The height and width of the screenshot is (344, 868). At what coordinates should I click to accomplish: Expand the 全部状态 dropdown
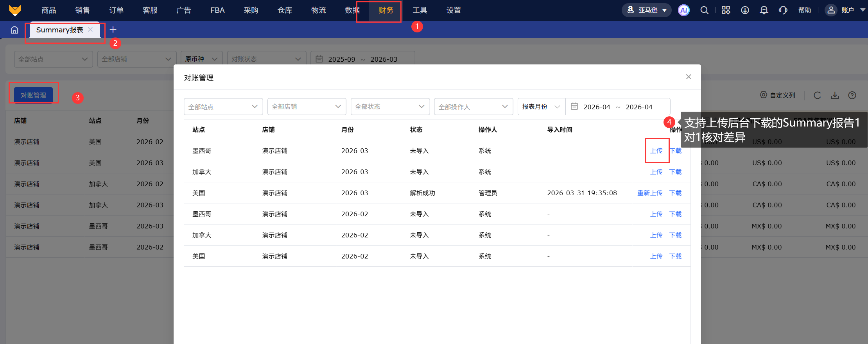coord(390,107)
